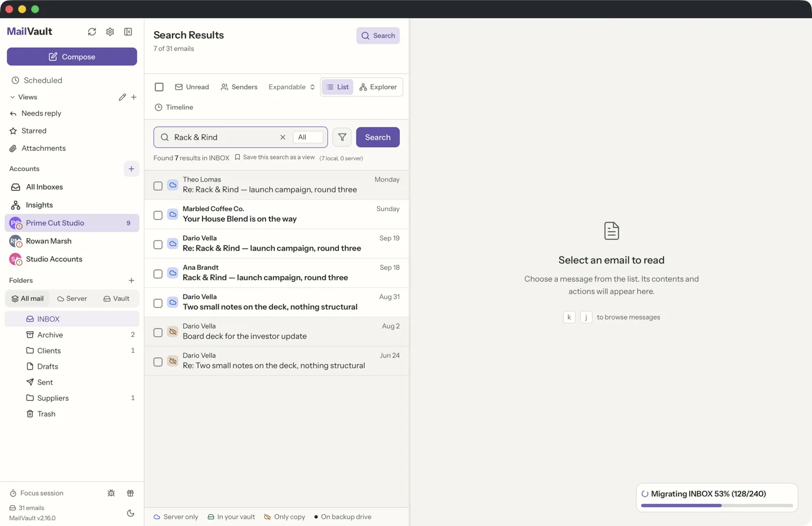812x526 pixels.
Task: Click the pencil edit views icon
Action: 122,97
